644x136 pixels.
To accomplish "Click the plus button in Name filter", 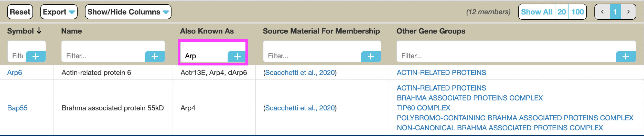I will [x=155, y=56].
